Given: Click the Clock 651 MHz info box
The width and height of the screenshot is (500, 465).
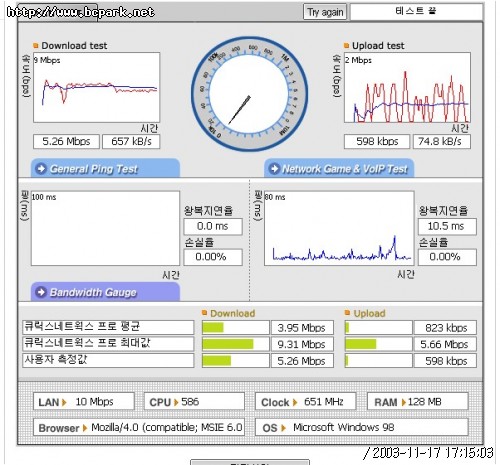Looking at the screenshot, I should pos(306,401).
